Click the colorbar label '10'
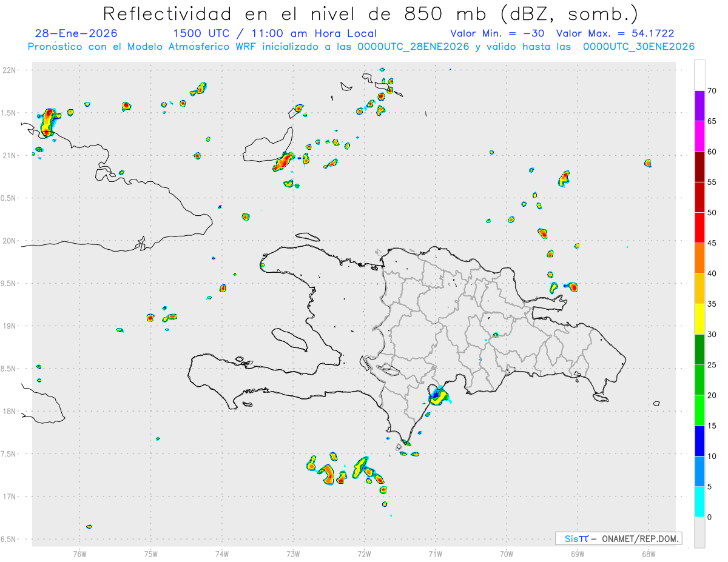The width and height of the screenshot is (728, 562). (x=712, y=456)
